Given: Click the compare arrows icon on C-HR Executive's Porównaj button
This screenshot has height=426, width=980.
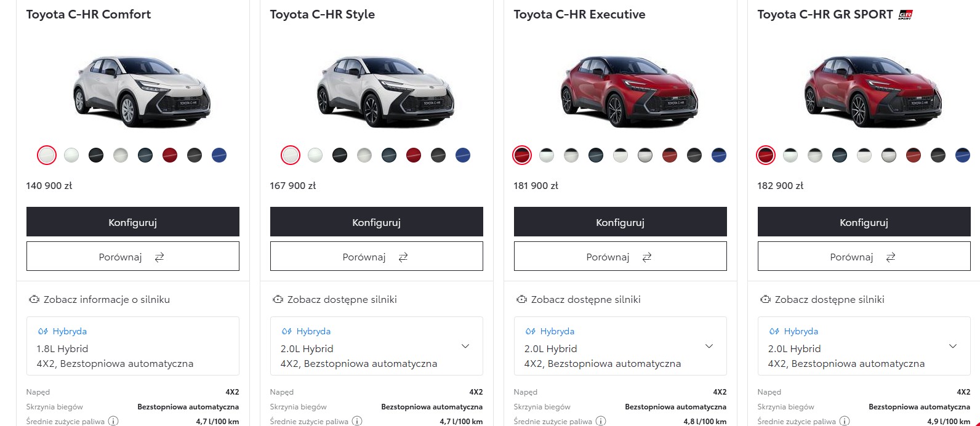Looking at the screenshot, I should [x=647, y=257].
